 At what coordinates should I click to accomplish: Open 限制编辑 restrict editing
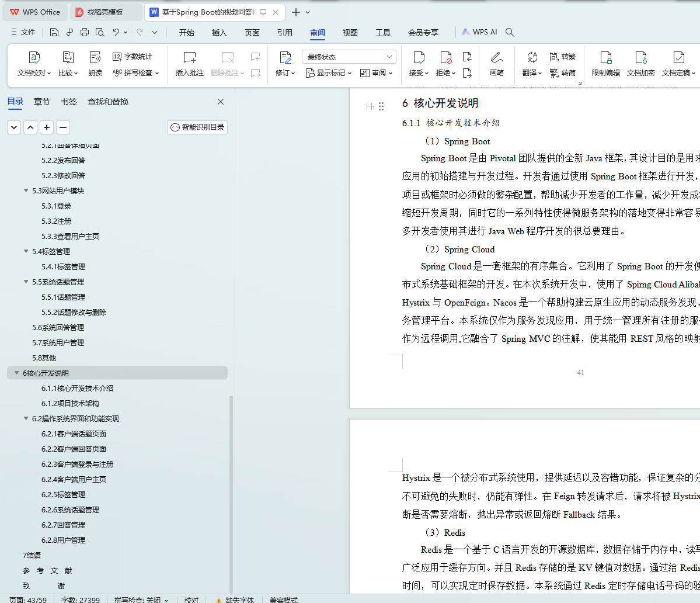click(x=606, y=64)
